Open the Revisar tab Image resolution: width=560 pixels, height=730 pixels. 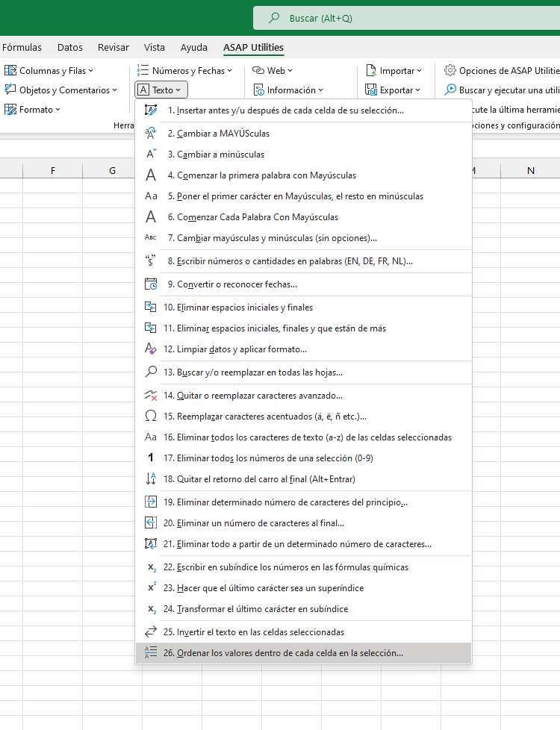113,48
